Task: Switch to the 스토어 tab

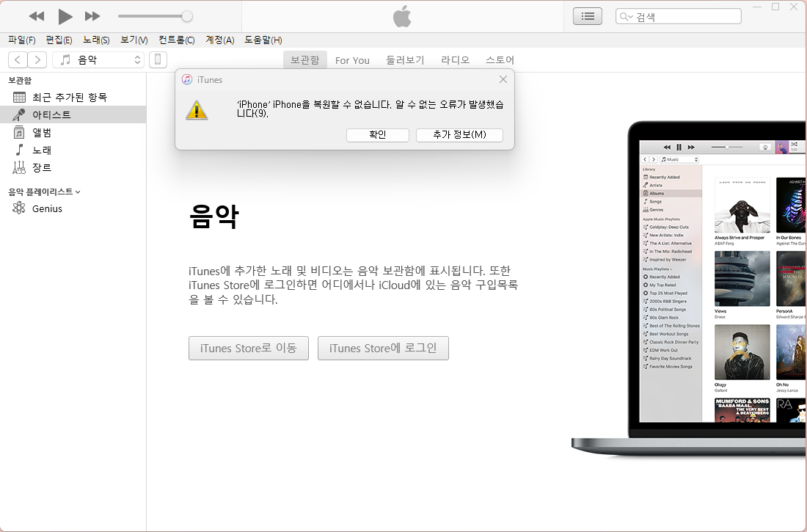Action: (500, 60)
